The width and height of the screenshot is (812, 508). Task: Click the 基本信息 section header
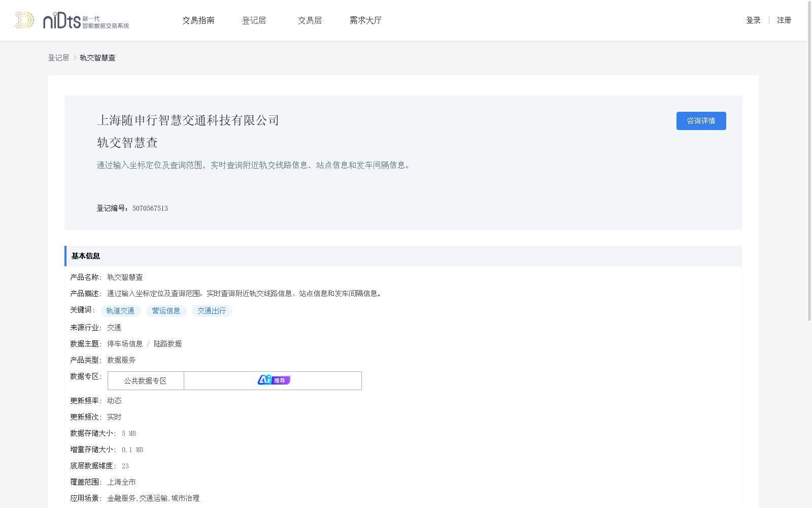[403, 256]
